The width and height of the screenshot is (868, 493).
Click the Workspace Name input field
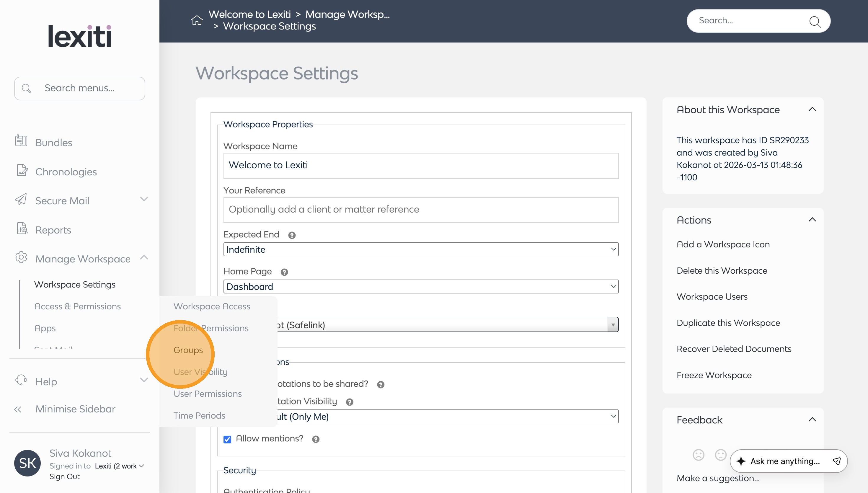(421, 165)
